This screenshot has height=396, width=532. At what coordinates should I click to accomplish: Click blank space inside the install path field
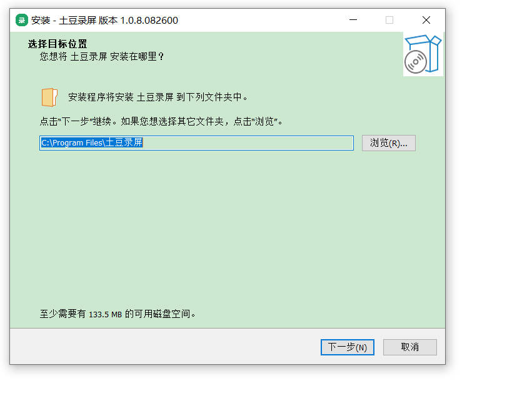coord(250,143)
